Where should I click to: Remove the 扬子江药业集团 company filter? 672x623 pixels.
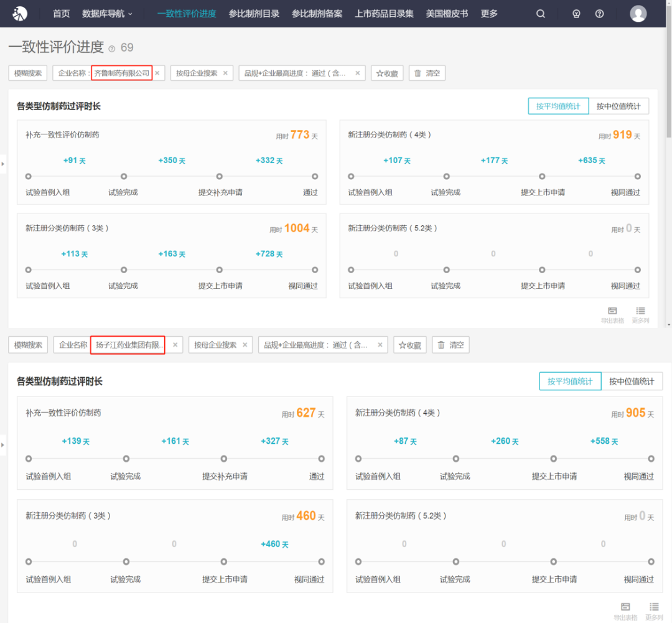pyautogui.click(x=175, y=344)
